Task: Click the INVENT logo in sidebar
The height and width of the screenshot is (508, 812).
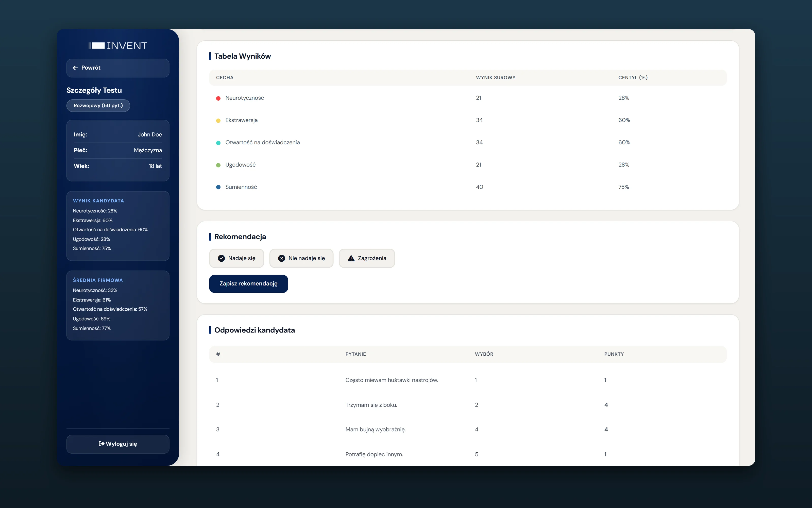Action: (118, 46)
